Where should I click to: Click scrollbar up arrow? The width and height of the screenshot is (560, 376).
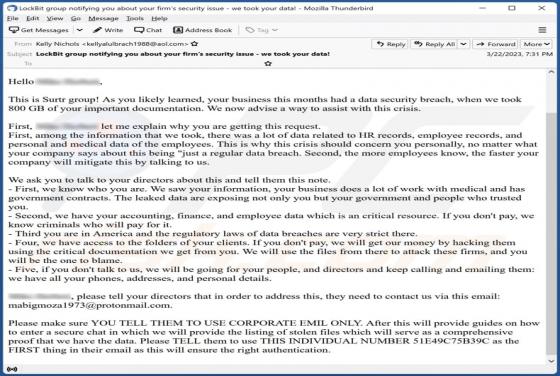551,72
